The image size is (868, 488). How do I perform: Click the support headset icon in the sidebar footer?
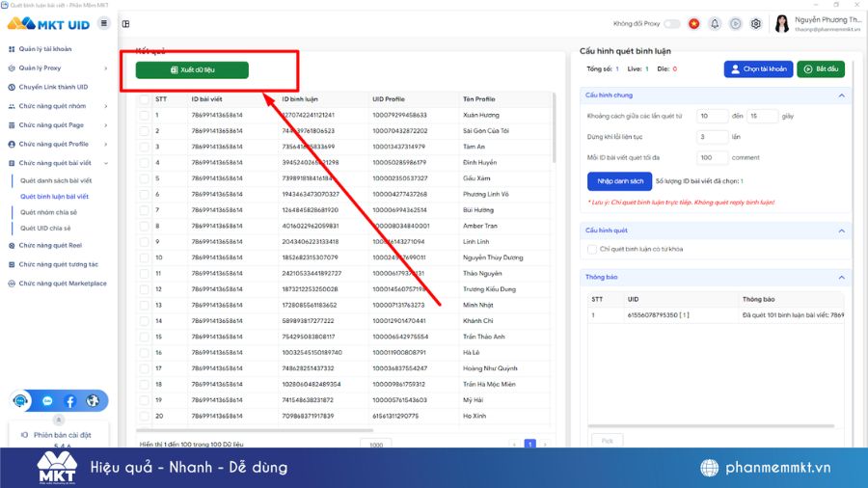[x=20, y=400]
